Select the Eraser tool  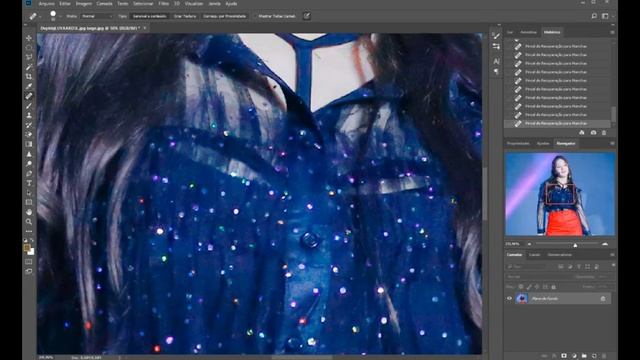tap(29, 135)
